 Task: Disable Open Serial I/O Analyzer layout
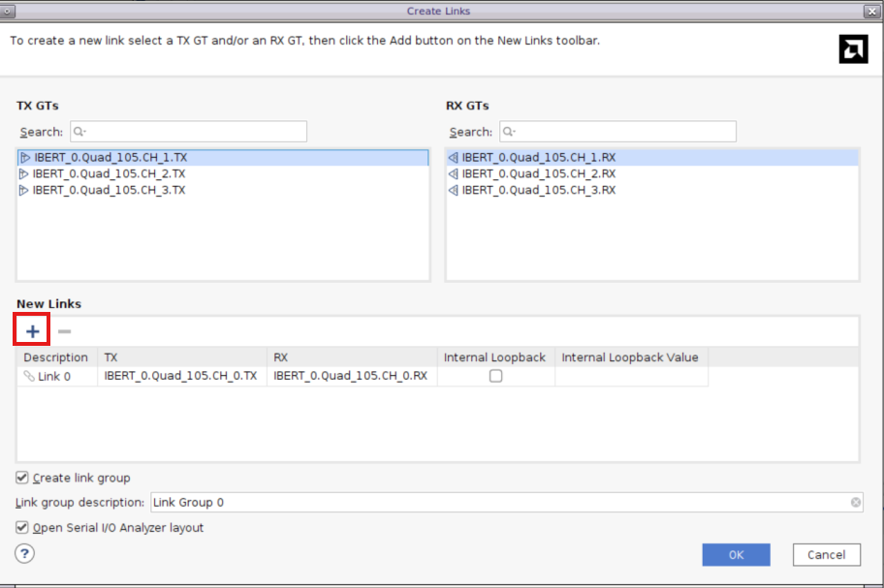(22, 528)
